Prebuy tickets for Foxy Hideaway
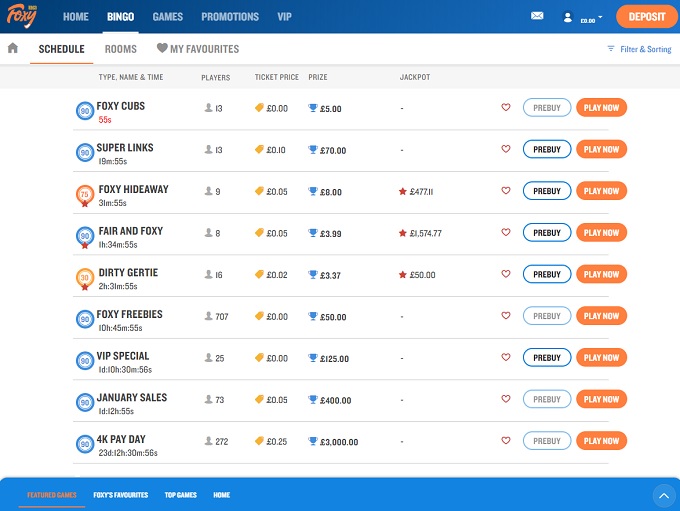Image resolution: width=680 pixels, height=511 pixels. [547, 191]
